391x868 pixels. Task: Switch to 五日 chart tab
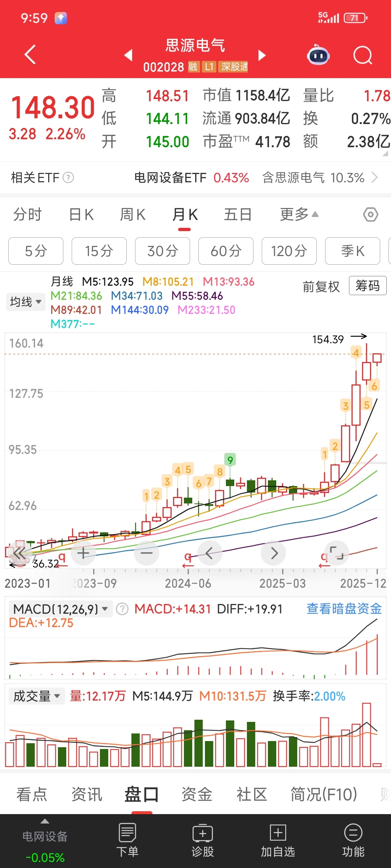click(238, 214)
